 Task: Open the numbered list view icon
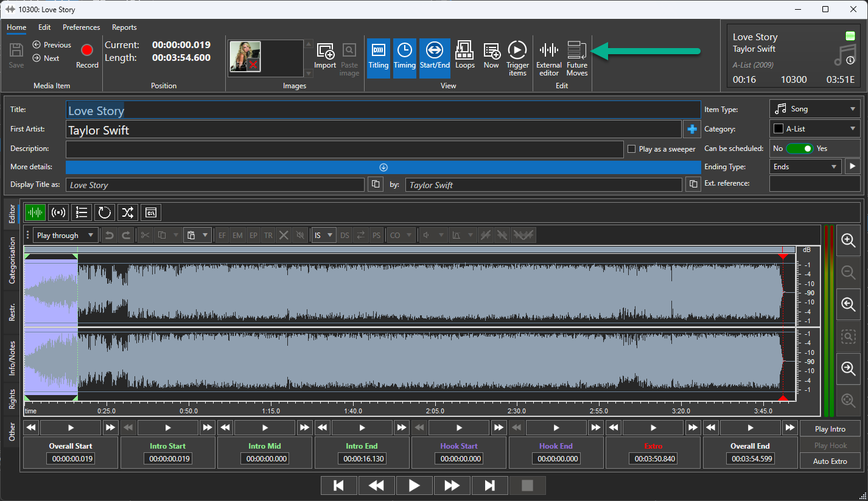coord(82,212)
